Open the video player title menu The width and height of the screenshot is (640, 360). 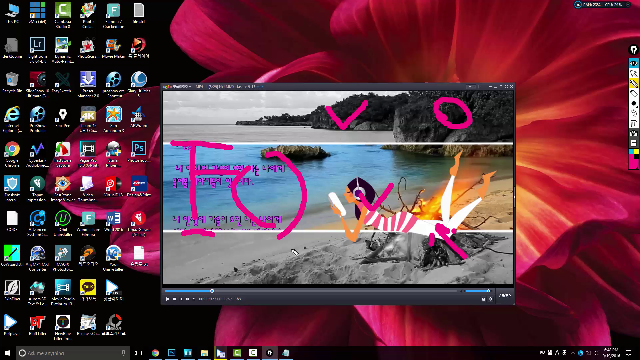pos(176,87)
